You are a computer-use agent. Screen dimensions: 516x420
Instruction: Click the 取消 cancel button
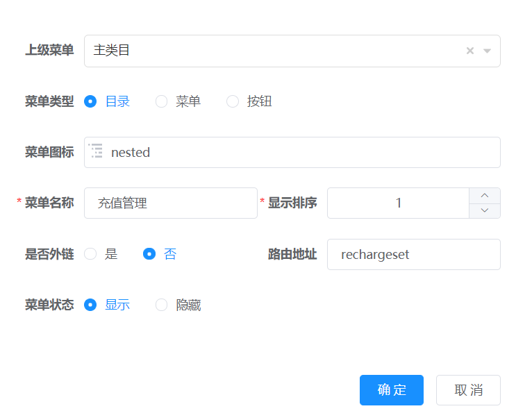click(x=468, y=390)
